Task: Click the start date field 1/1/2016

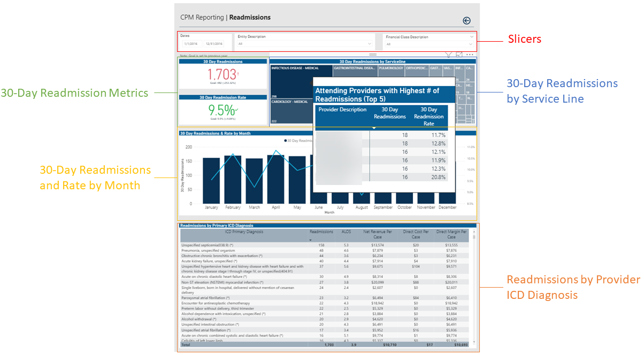Action: (190, 44)
